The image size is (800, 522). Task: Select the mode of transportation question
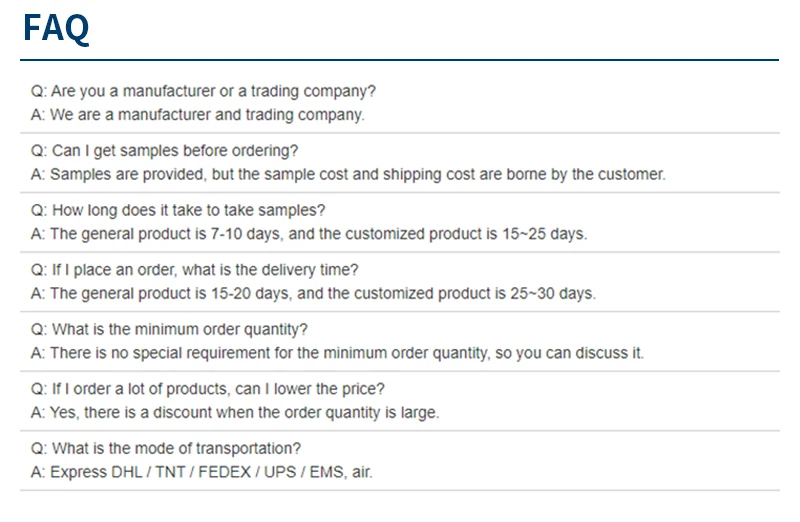[165, 448]
